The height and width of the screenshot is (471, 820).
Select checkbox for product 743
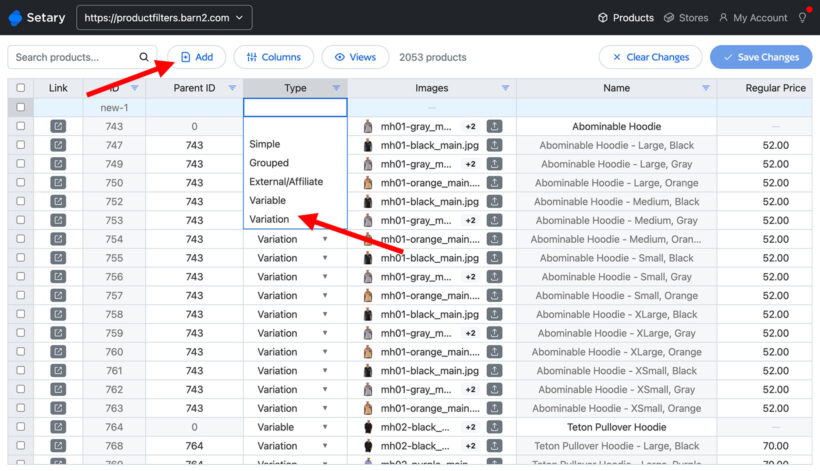tap(20, 126)
